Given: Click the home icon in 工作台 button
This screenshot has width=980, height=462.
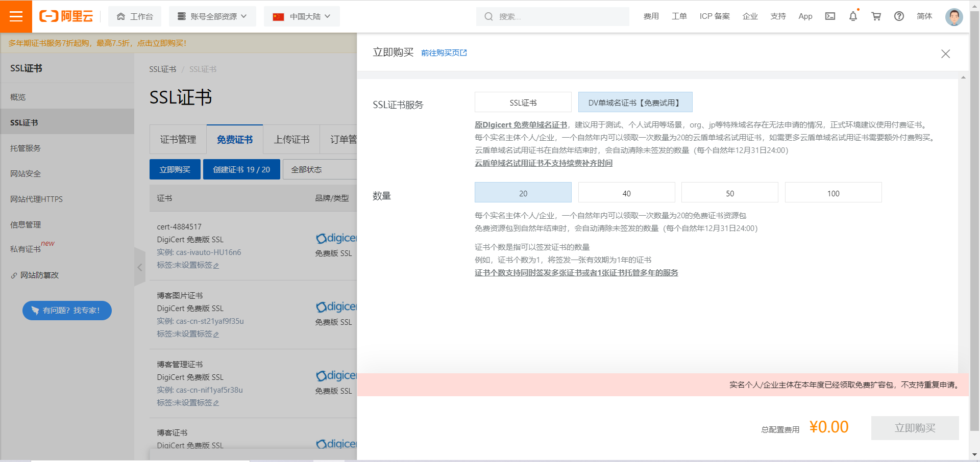Looking at the screenshot, I should 121,16.
